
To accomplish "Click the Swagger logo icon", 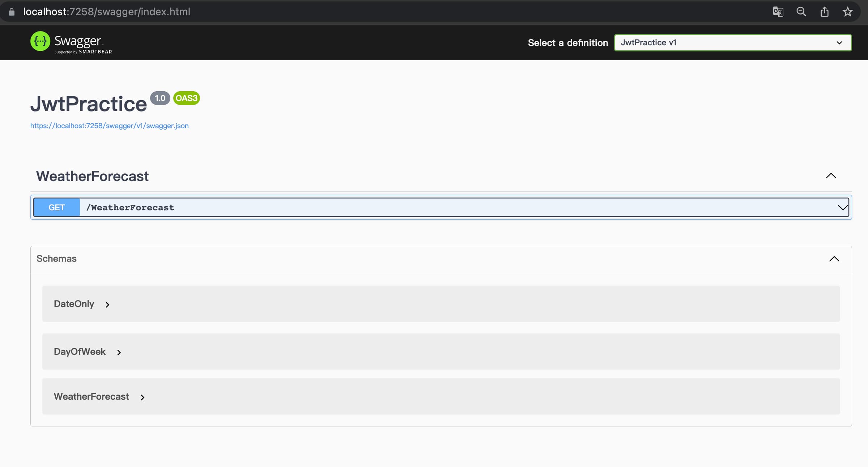I will [40, 41].
